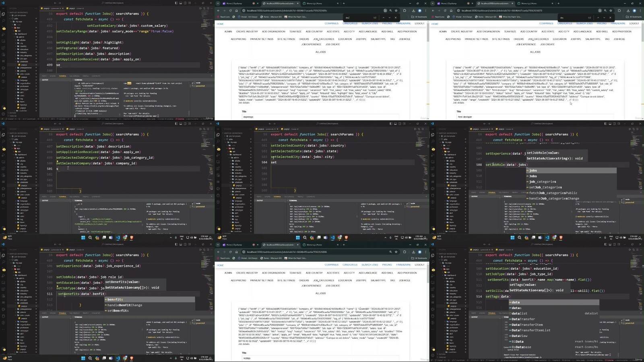This screenshot has height=362, width=644.
Task: Click Chrome taskbar icon below the setSelectedCompany editor
Action: click(125, 238)
